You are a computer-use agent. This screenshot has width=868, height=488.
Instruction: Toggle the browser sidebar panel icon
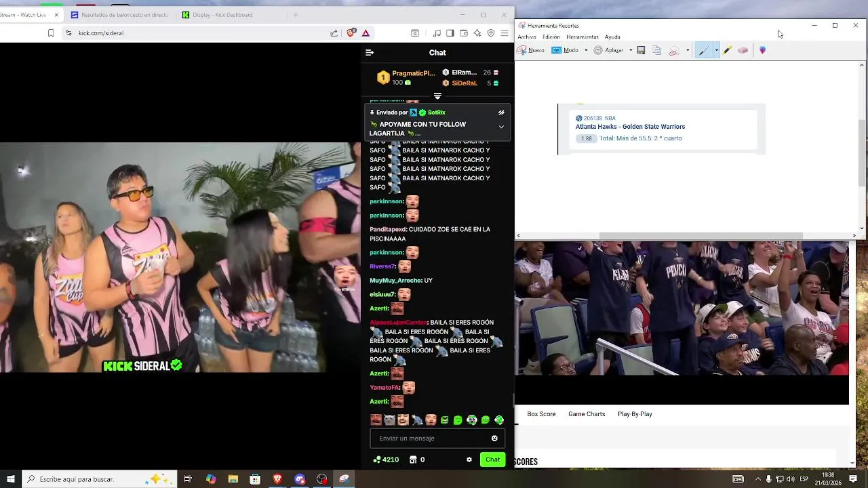[x=450, y=33]
